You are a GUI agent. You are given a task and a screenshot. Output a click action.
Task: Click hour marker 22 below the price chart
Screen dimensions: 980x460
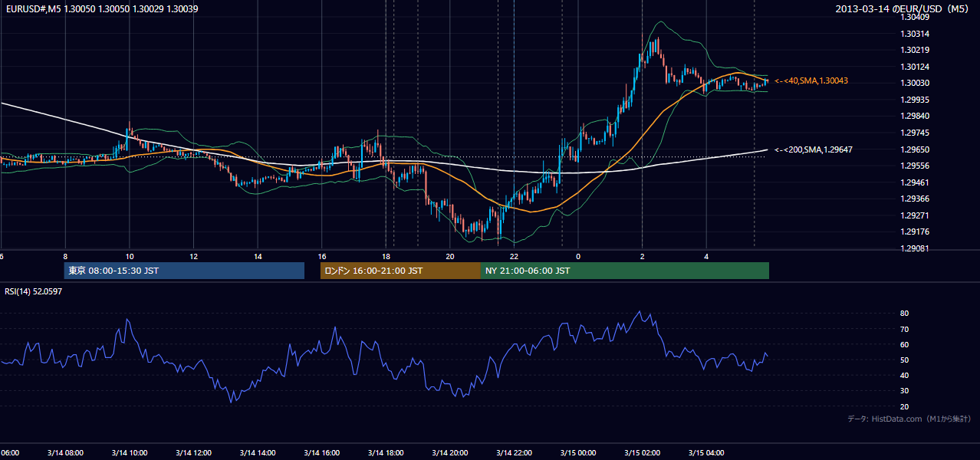point(514,256)
